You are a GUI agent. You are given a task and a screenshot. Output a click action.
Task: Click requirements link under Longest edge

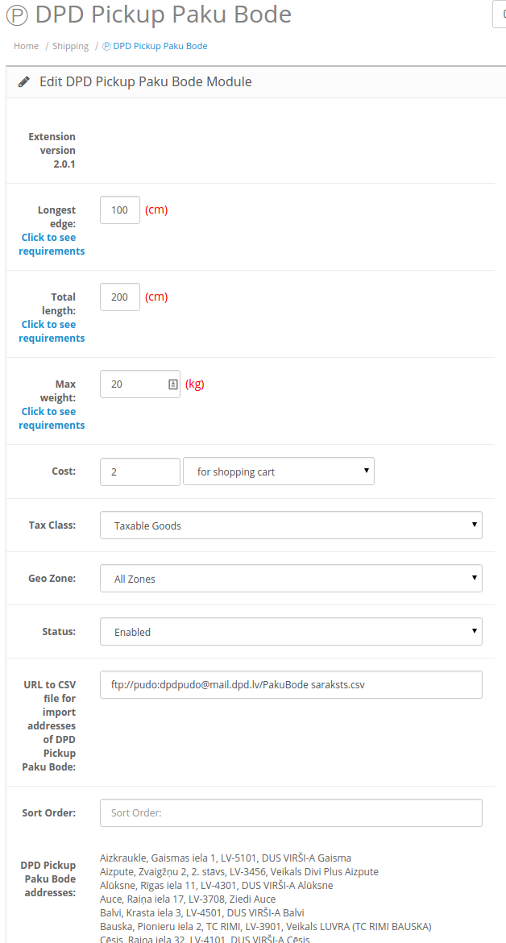point(52,244)
